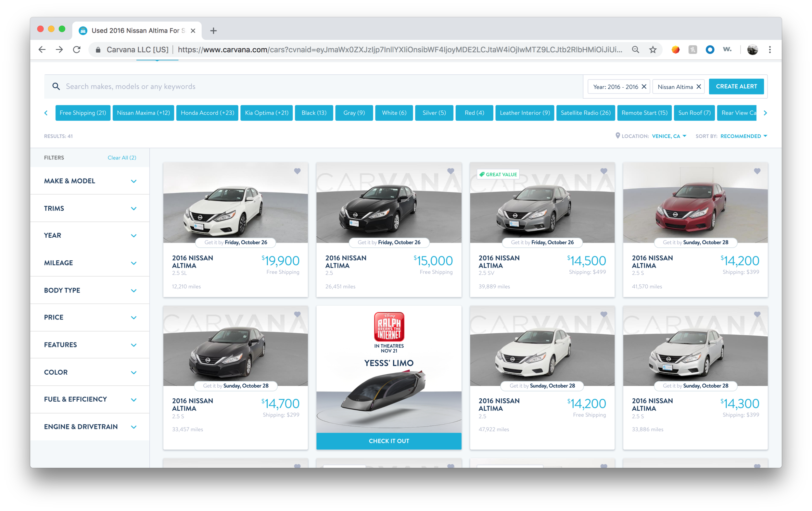Viewport: 812px width, 511px height.
Task: Click Check It Out on Yesss' Limo ad
Action: pos(389,441)
